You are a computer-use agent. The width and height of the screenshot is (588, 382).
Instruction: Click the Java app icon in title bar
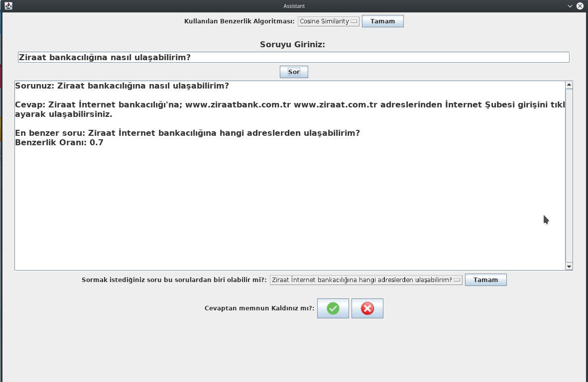(8, 6)
